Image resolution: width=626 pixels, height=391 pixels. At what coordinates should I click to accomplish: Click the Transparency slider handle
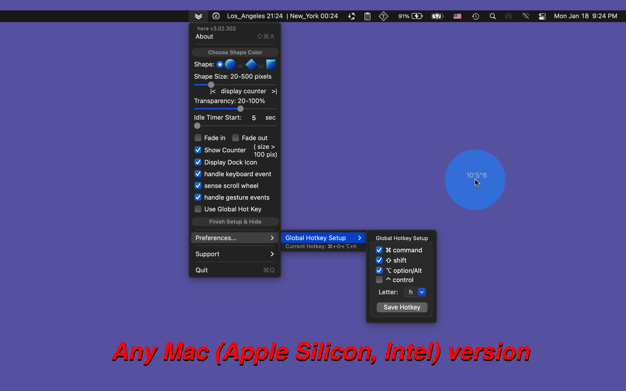click(240, 109)
